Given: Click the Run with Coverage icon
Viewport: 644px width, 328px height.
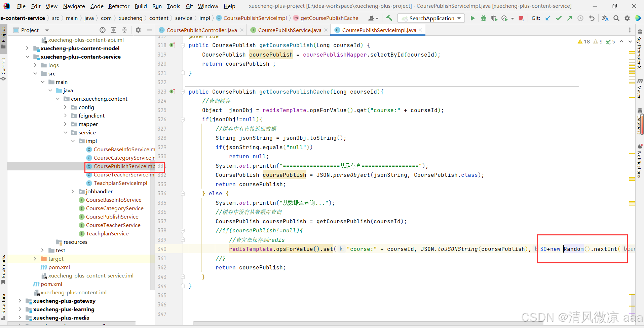Looking at the screenshot, I should tap(494, 18).
